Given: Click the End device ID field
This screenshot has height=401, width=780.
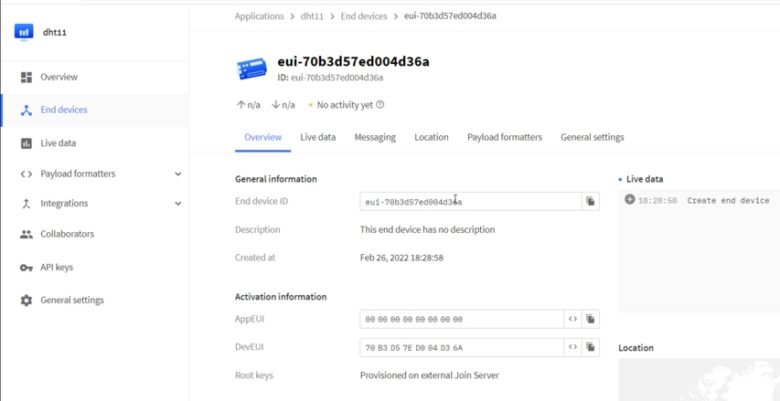Looking at the screenshot, I should point(471,201).
